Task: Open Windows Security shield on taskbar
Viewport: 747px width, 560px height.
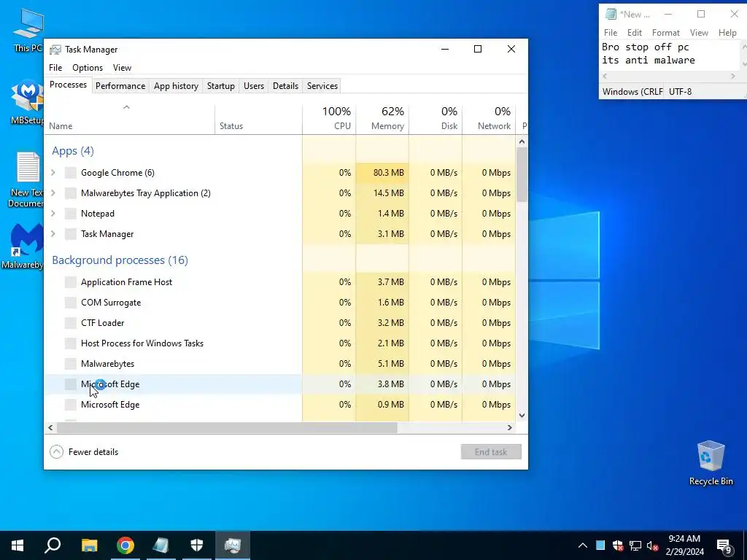Action: 197,545
